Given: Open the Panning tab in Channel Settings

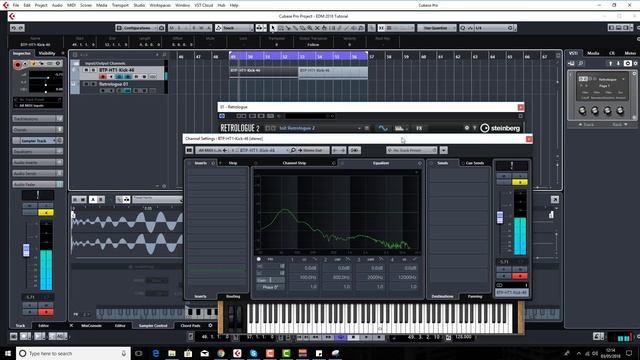Looking at the screenshot, I should (475, 296).
